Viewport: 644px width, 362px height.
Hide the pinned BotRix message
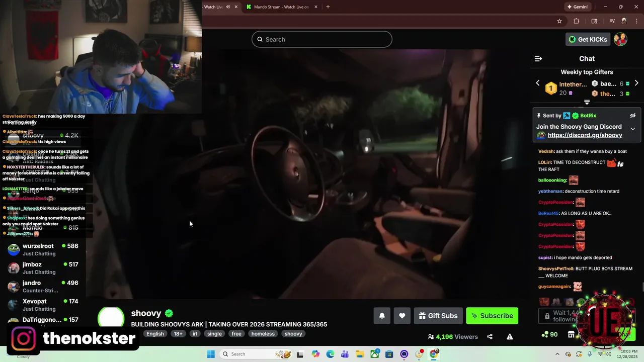pyautogui.click(x=633, y=116)
